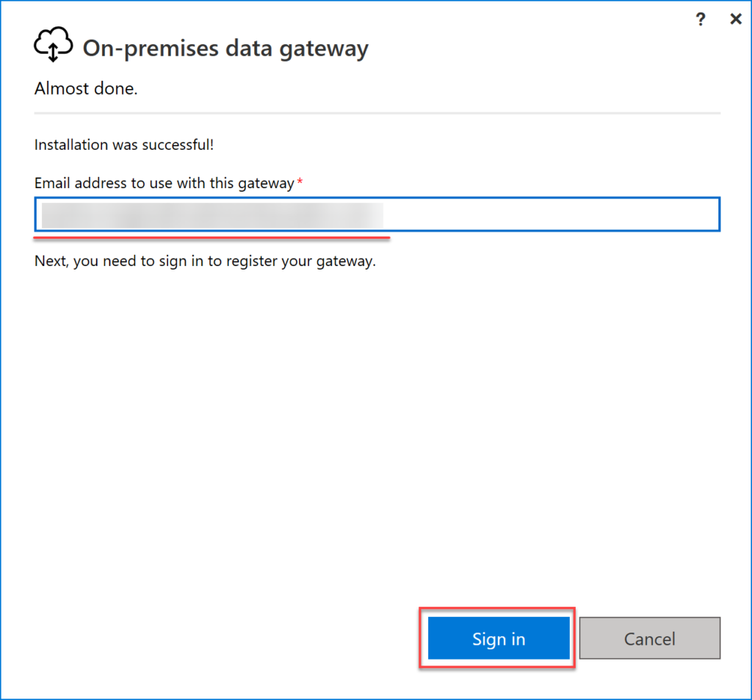Open help using the '?' in the corner
This screenshot has height=700, width=752.
pyautogui.click(x=701, y=19)
